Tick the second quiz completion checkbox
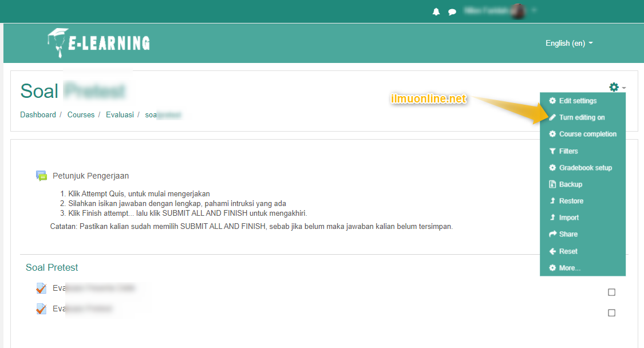644x348 pixels. tap(611, 313)
